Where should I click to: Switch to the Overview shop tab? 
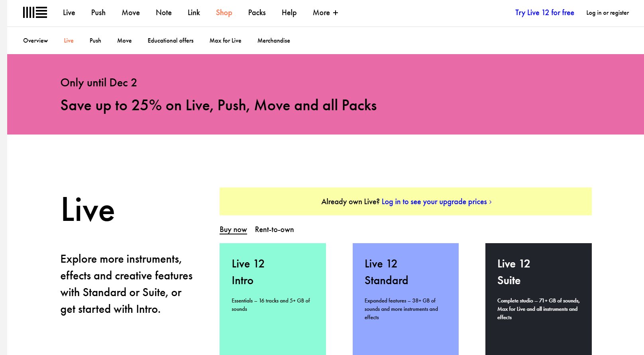click(35, 41)
